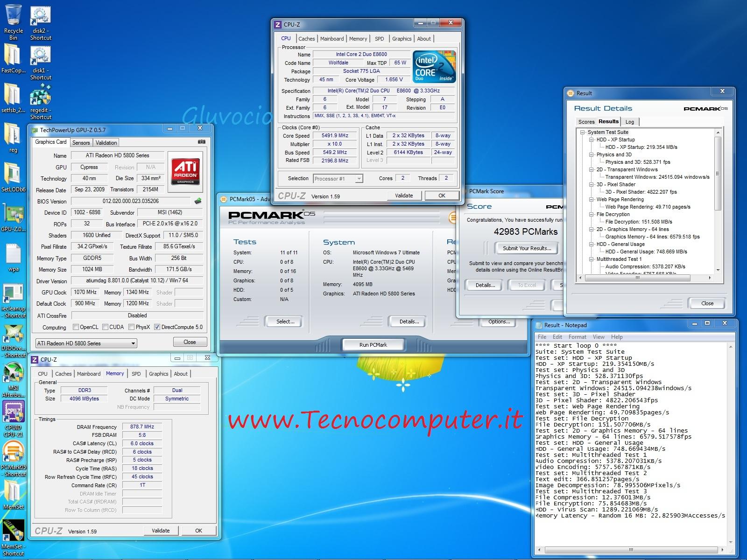Open the reg folder icon
Image resolution: width=747 pixels, height=560 pixels.
pyautogui.click(x=13, y=139)
